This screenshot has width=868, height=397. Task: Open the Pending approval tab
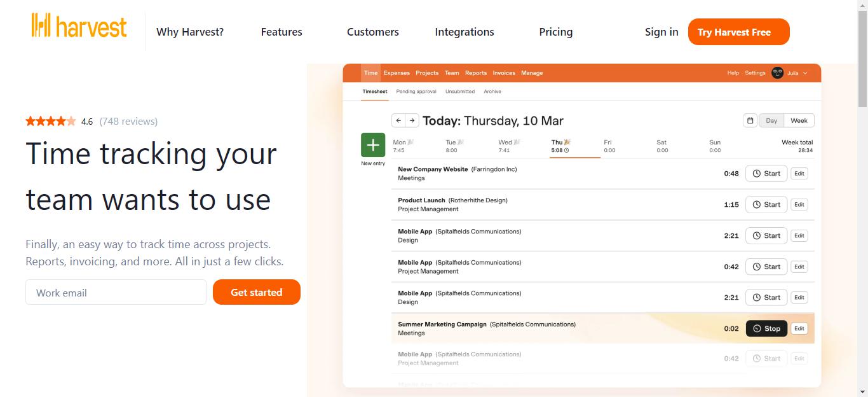[x=416, y=92]
